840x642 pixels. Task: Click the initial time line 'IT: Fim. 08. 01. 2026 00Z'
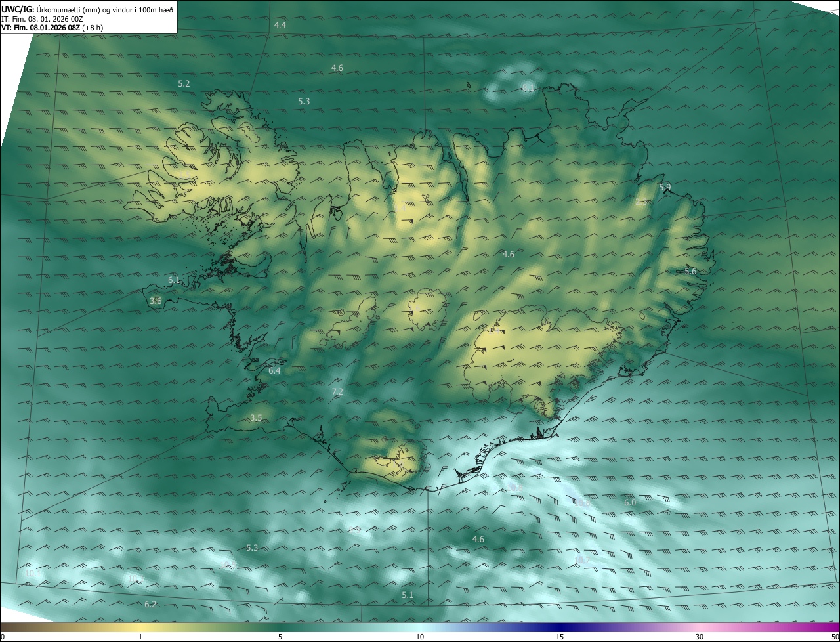42,18
